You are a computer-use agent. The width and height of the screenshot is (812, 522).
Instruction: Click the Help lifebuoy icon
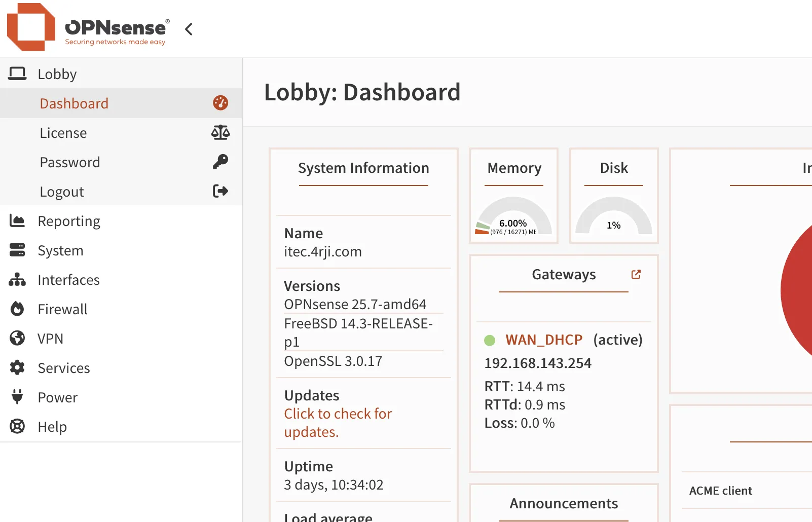(x=17, y=427)
